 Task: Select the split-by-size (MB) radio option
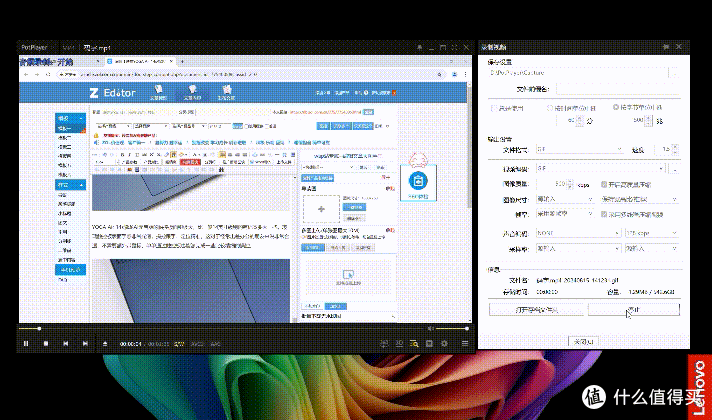[x=616, y=107]
